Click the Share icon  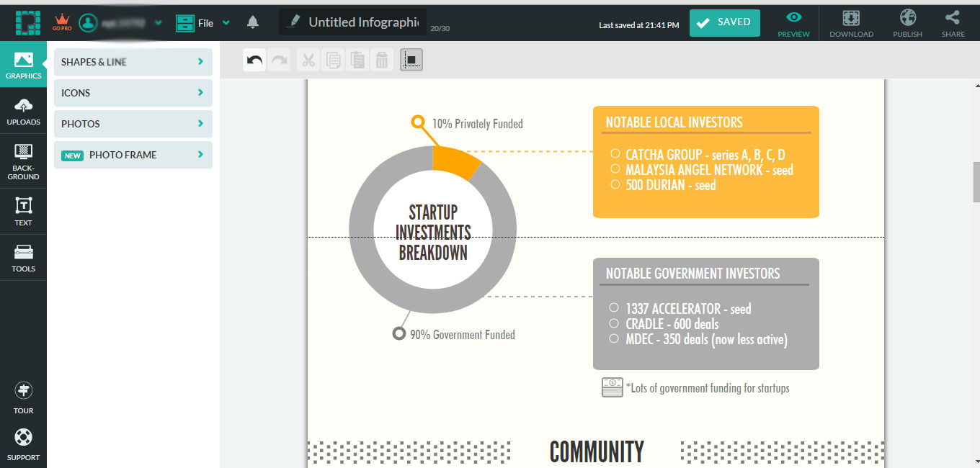pyautogui.click(x=953, y=23)
